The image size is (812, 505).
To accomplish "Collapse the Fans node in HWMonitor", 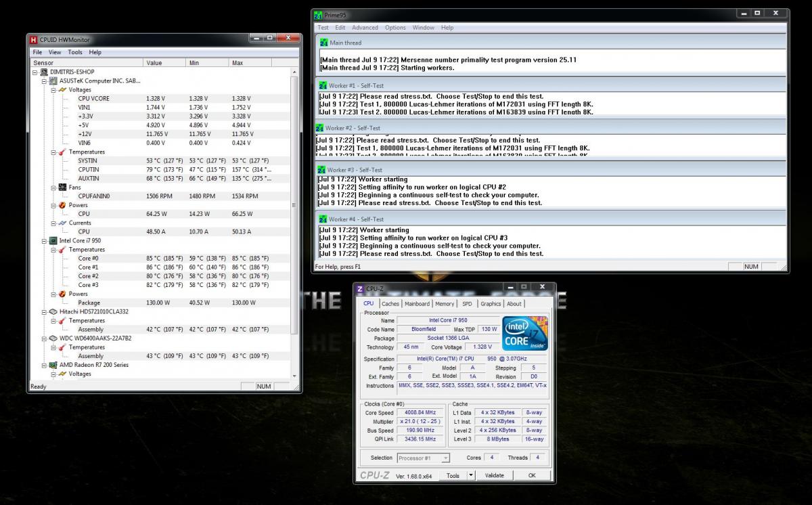I will pyautogui.click(x=54, y=188).
